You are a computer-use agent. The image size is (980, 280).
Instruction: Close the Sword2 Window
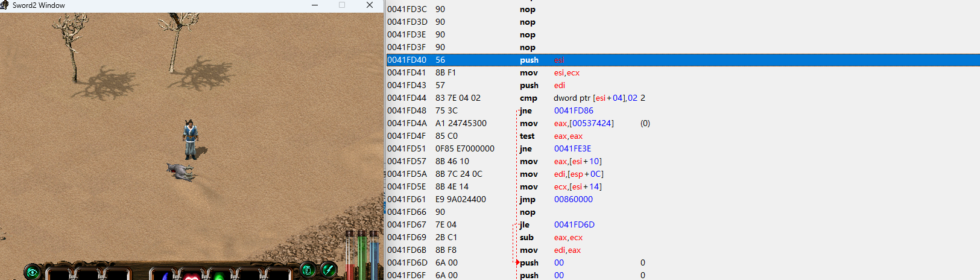coord(370,5)
